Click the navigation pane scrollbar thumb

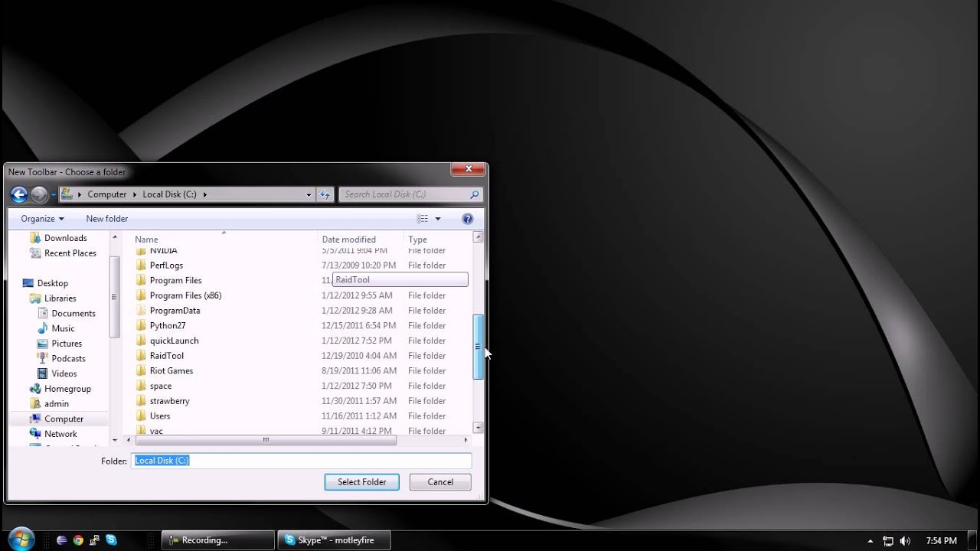[115, 296]
